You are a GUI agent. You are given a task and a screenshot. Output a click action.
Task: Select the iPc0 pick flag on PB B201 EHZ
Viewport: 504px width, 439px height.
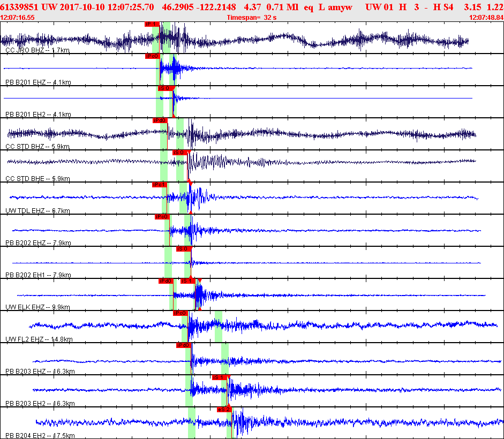click(x=152, y=56)
